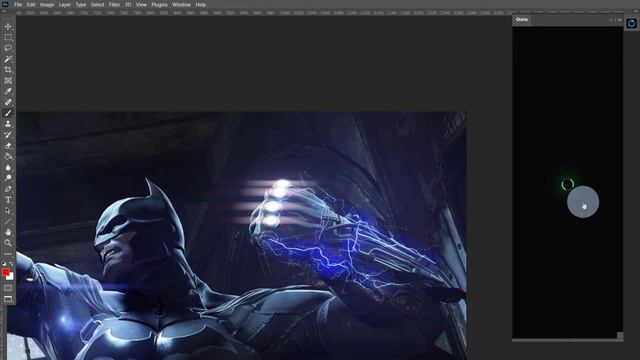Select the Crop tool

pyautogui.click(x=8, y=70)
